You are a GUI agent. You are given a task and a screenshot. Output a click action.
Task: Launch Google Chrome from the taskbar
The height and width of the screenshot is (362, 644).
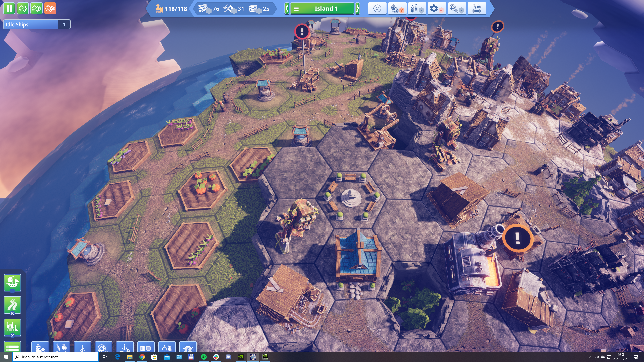pyautogui.click(x=142, y=357)
